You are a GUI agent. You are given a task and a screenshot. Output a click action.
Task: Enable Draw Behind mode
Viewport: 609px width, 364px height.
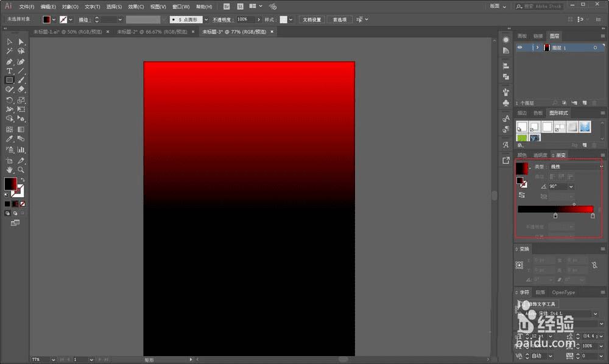[x=15, y=213]
